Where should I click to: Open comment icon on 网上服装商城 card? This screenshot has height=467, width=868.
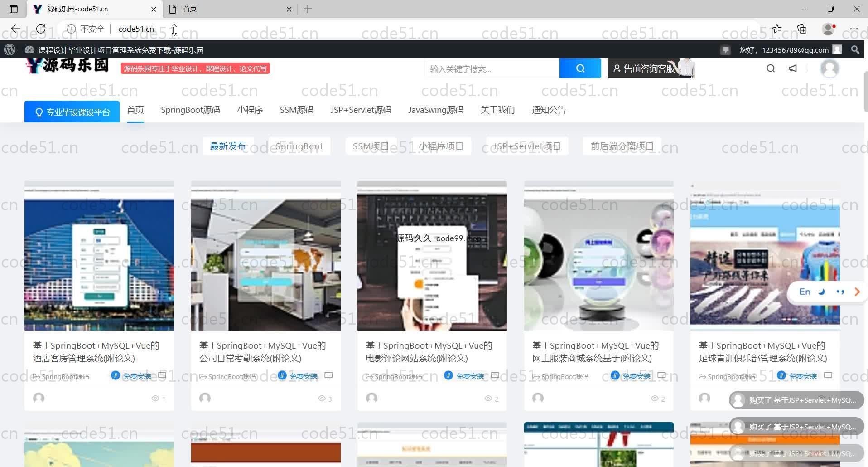[x=662, y=376]
